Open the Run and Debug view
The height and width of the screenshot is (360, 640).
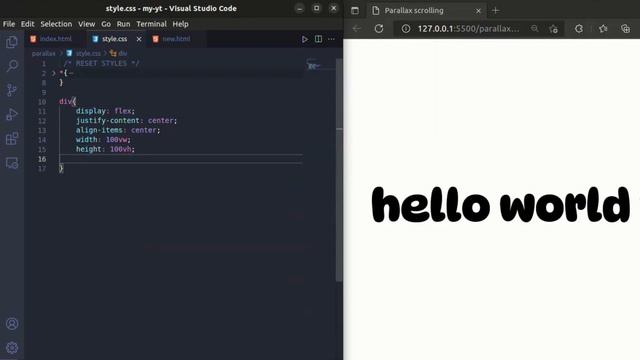(x=12, y=114)
